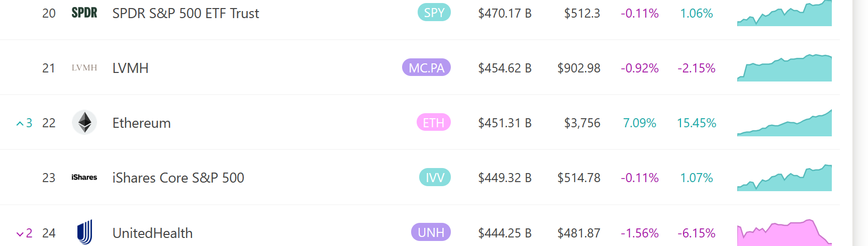Click the Ethereum price sparkline chart
The image size is (868, 246).
tap(784, 124)
